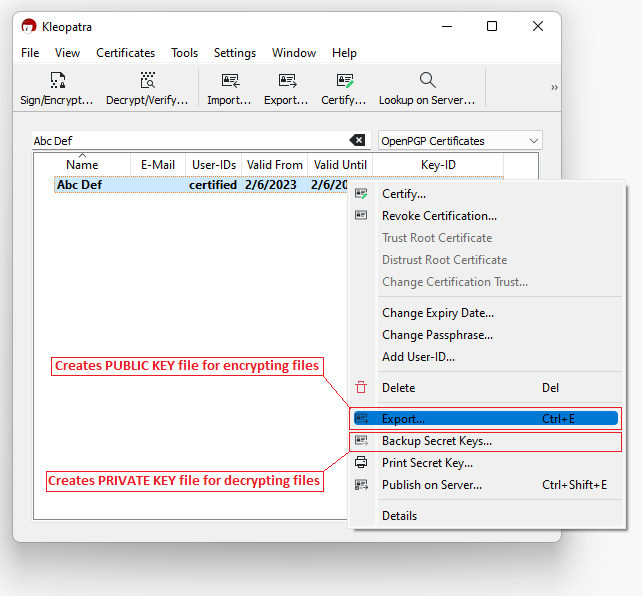Select Change Passphrase... menu entry
This screenshot has height=596, width=642.
486,335
